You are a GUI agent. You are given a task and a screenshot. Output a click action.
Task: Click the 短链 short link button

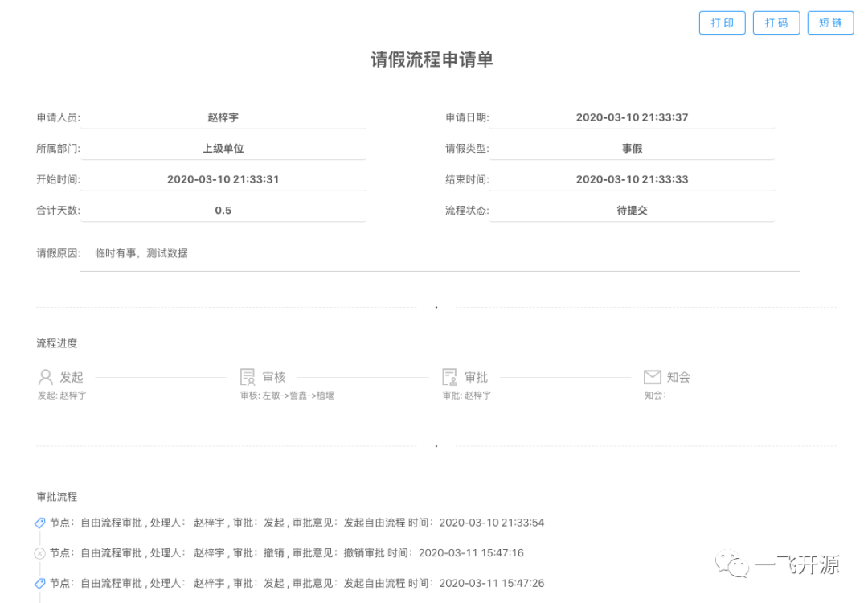pos(830,23)
